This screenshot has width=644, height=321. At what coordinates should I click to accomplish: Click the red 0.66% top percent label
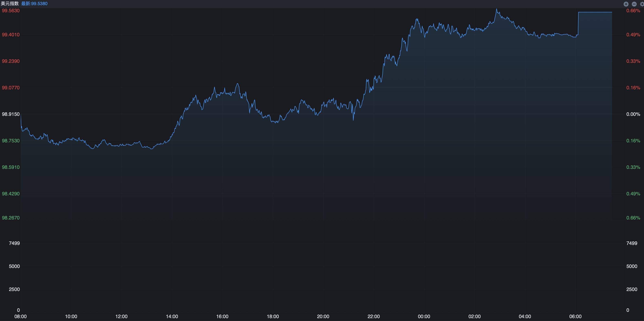click(633, 11)
